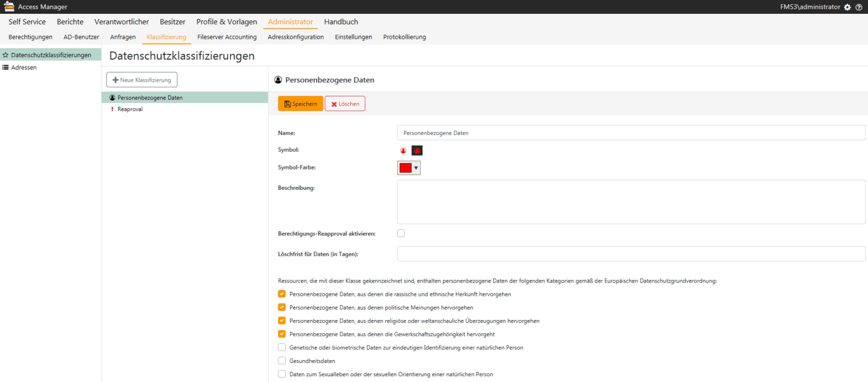Uncheck the politische Meinungen checkbox
The height and width of the screenshot is (382, 868).
tap(282, 307)
